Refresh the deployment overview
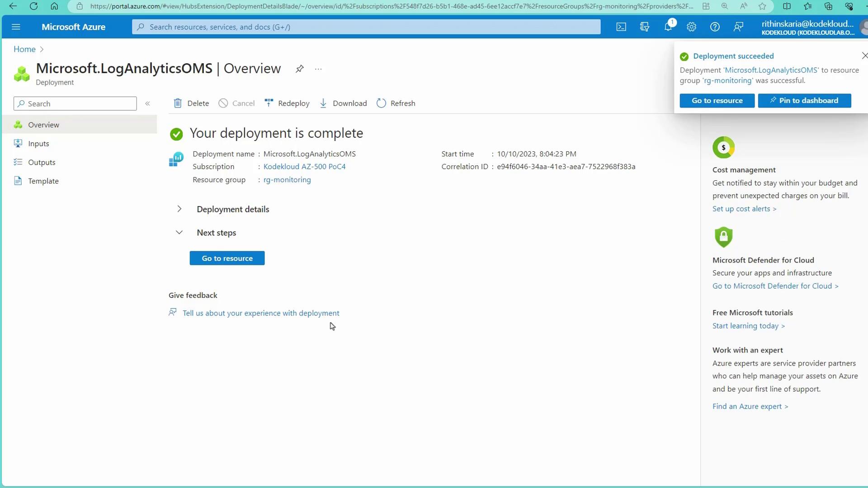 tap(396, 103)
